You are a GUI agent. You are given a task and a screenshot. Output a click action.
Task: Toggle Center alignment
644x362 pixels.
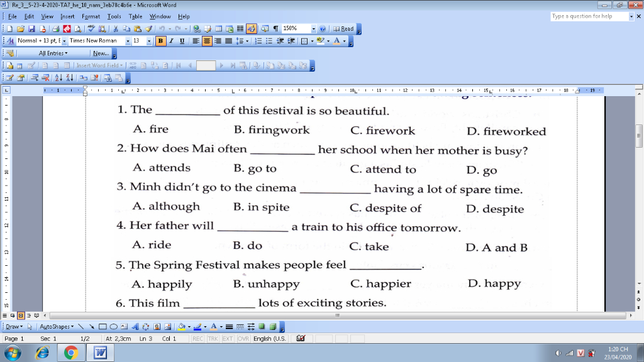[x=206, y=41]
